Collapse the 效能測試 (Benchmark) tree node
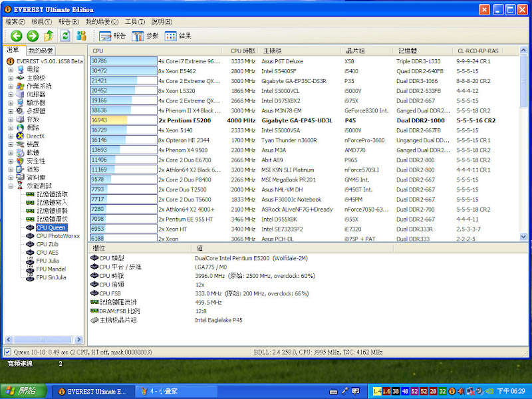532x399 pixels. pyautogui.click(x=11, y=186)
